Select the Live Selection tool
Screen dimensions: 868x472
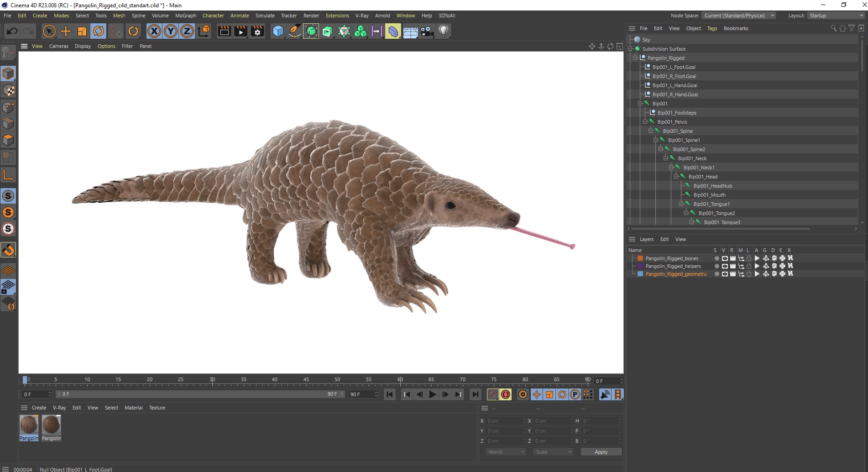coord(49,31)
